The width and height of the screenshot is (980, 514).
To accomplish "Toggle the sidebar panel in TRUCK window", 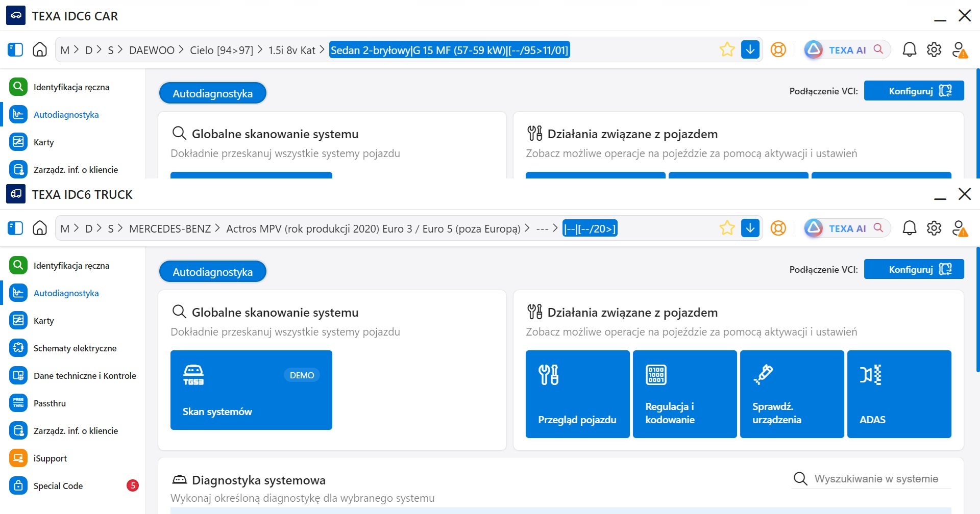I will click(15, 228).
